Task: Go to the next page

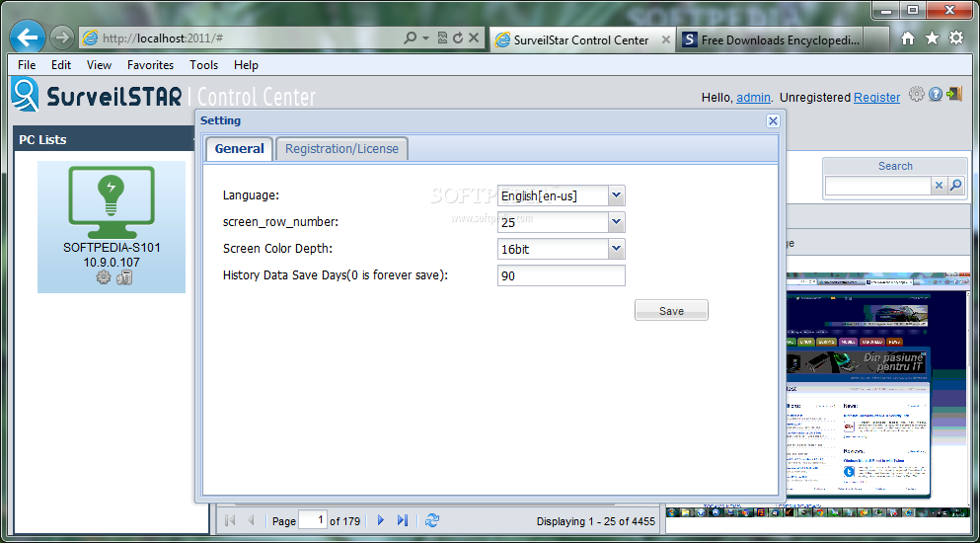Action: tap(381, 520)
